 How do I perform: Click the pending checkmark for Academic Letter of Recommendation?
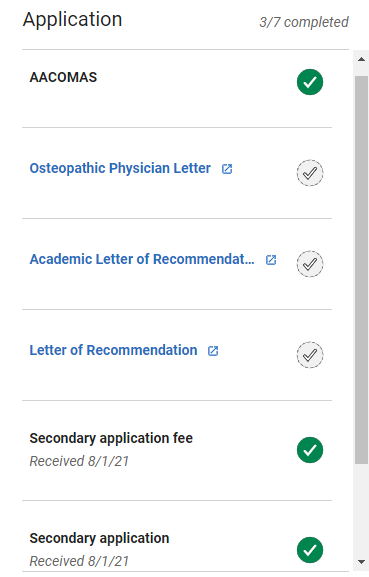310,263
